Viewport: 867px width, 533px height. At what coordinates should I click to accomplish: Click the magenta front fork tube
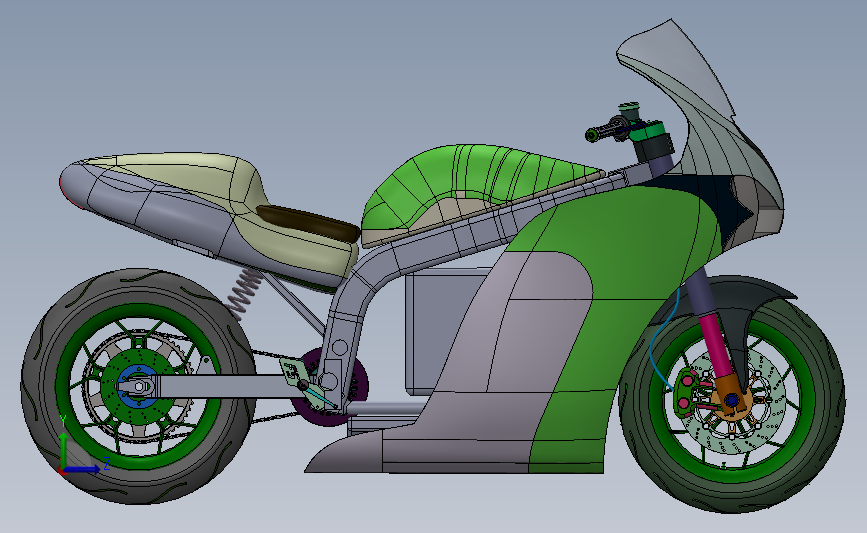715,344
